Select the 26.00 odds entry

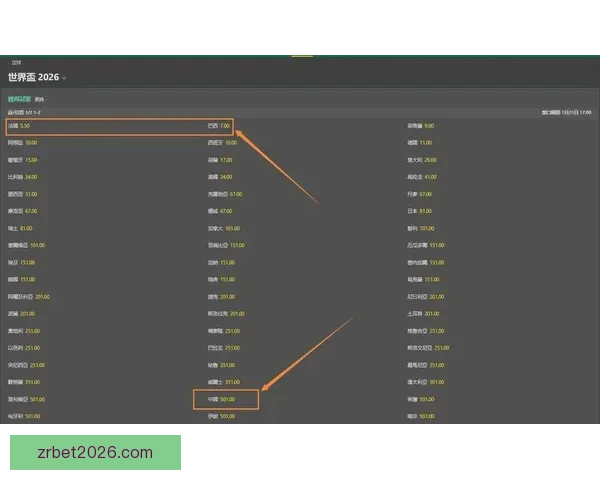point(422,160)
